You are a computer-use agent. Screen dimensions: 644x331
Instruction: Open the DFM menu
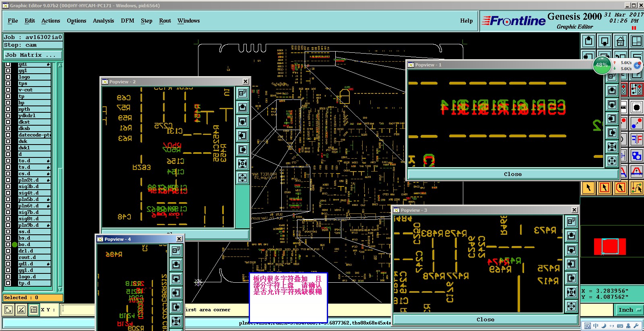(128, 21)
